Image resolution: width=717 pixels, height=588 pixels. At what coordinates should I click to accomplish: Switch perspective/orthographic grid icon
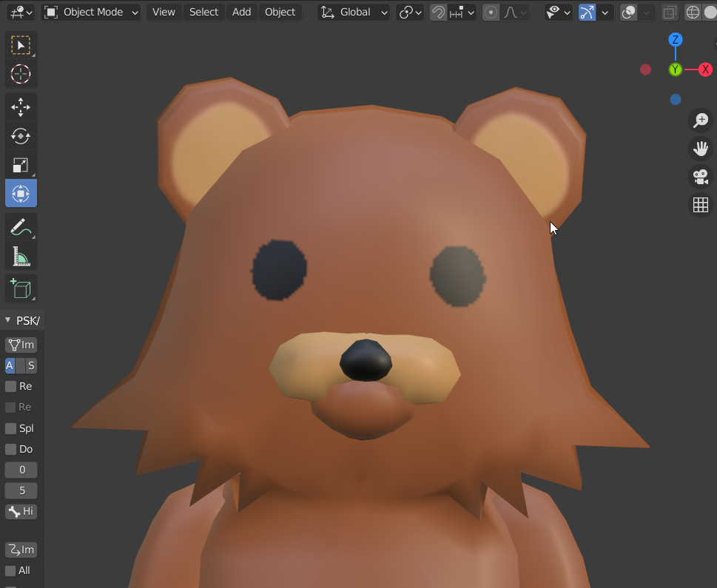coord(700,205)
